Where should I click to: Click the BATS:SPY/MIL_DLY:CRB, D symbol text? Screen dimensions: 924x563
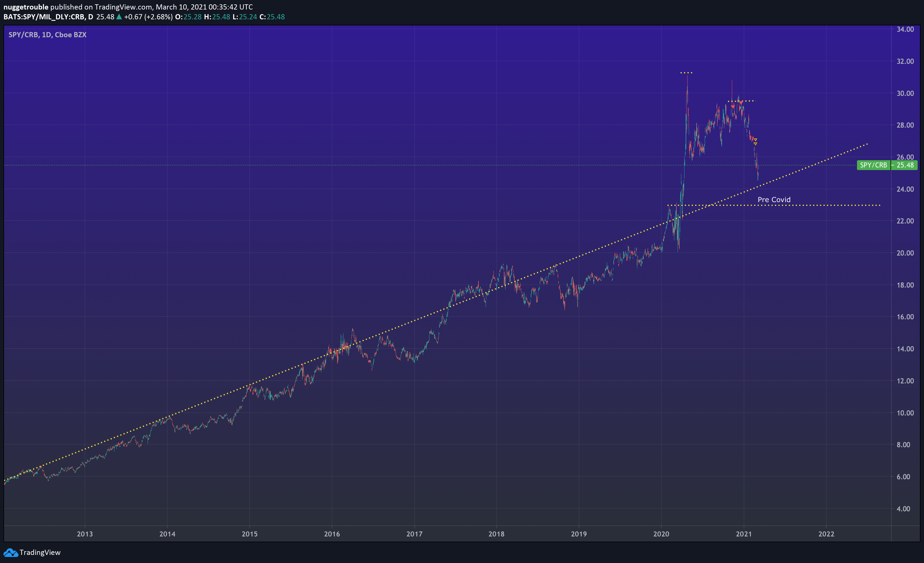(x=48, y=17)
